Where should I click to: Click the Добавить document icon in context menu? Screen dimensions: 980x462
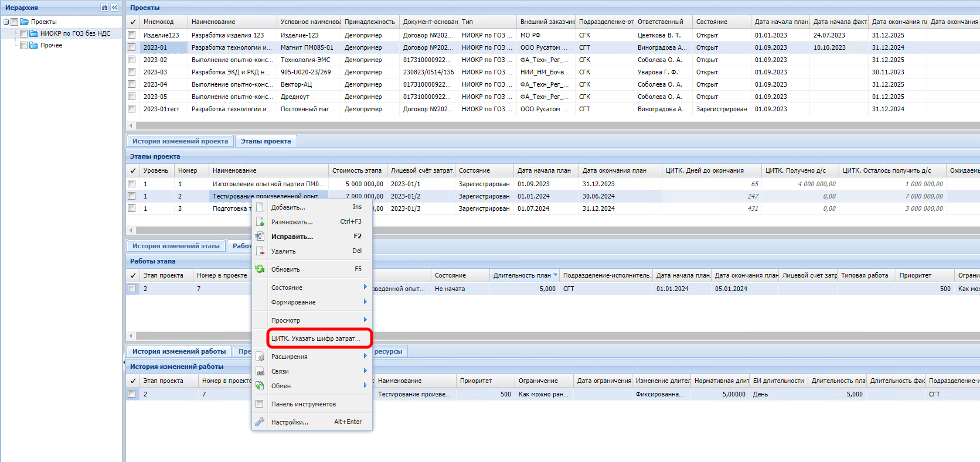[260, 207]
